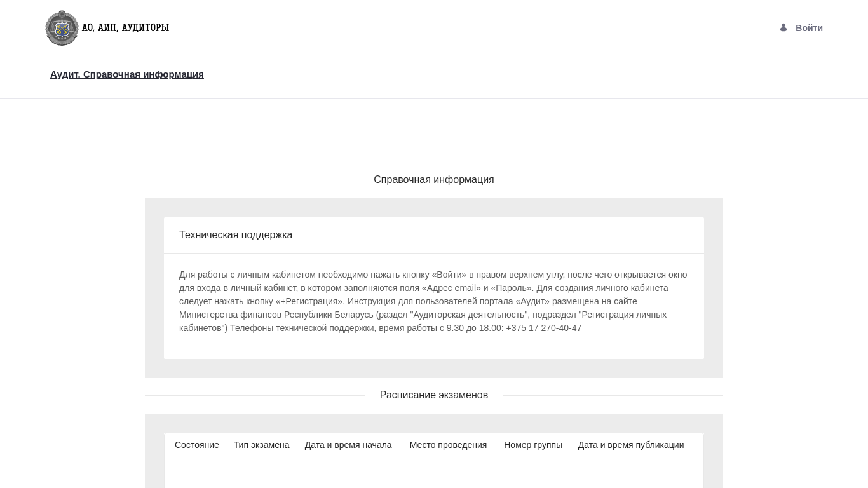Open Аудит. Справочная информация navigation link

coord(127,74)
